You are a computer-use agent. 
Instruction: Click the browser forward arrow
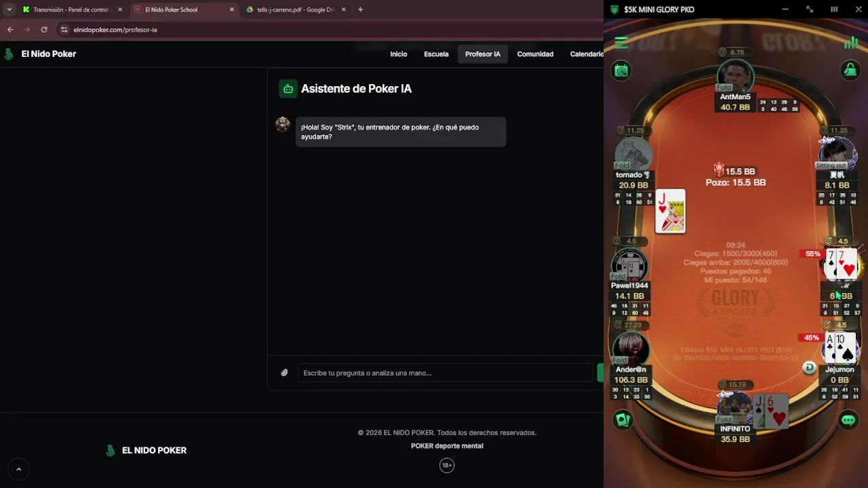point(27,30)
